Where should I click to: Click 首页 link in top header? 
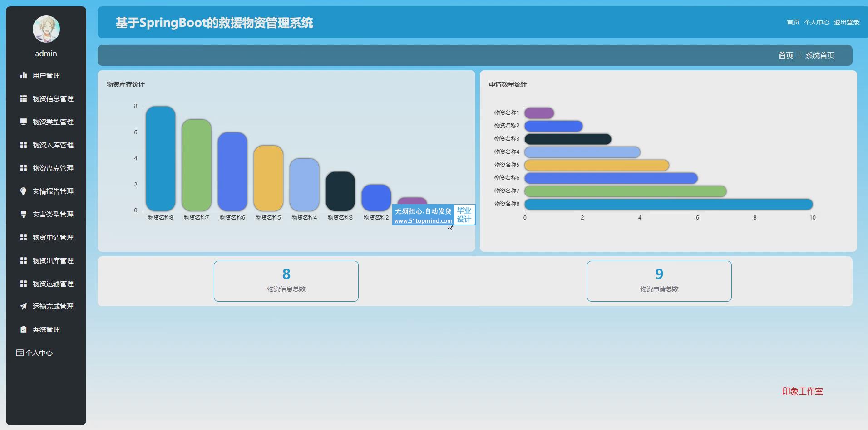[x=793, y=22]
